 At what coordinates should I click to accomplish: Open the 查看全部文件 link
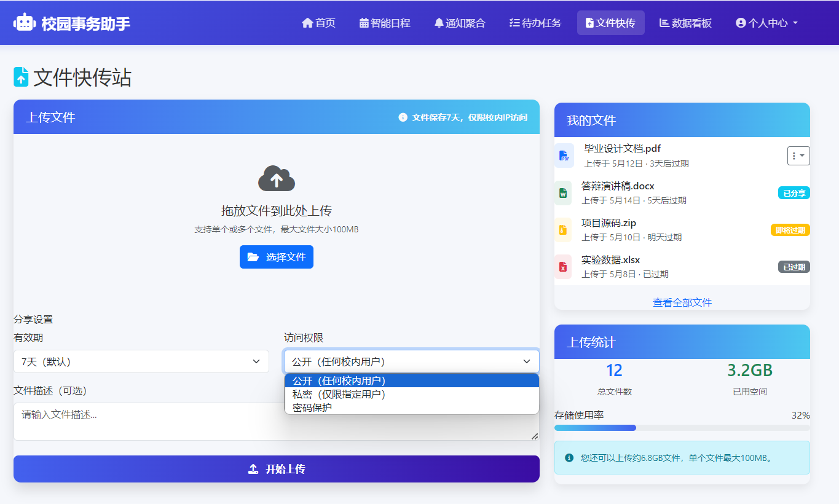click(682, 302)
